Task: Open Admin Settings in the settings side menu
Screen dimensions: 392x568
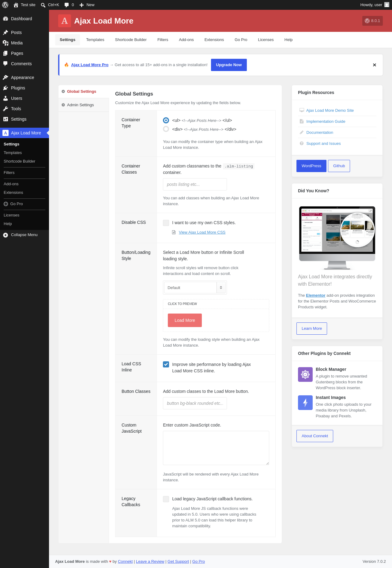Action: click(84, 105)
